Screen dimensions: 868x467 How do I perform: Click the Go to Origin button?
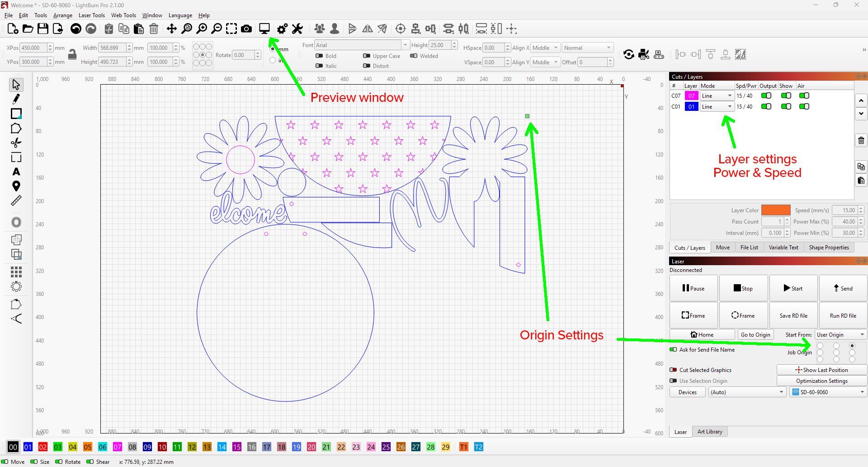pos(755,334)
